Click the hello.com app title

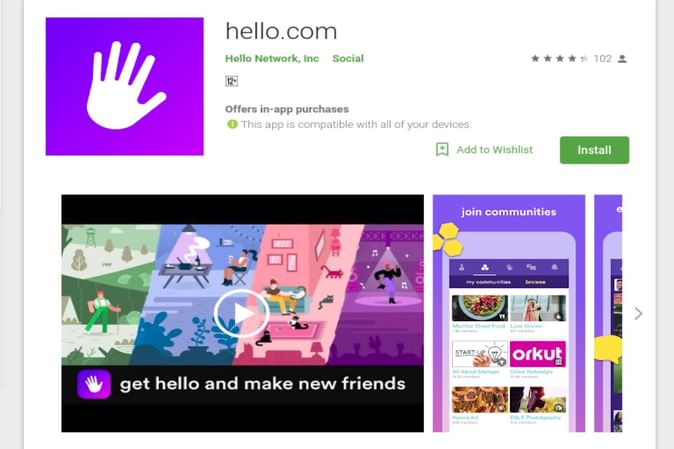[x=281, y=31]
